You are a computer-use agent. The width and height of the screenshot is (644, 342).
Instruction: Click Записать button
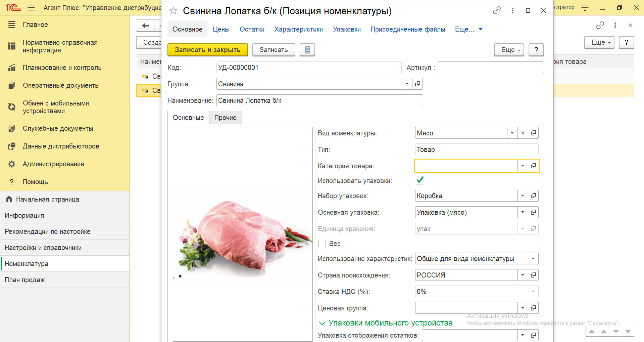pos(274,50)
